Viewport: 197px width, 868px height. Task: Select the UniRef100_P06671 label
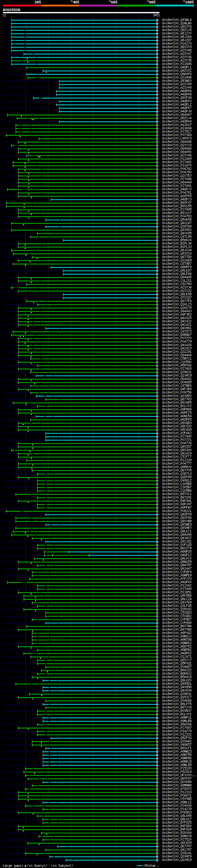(x=176, y=796)
